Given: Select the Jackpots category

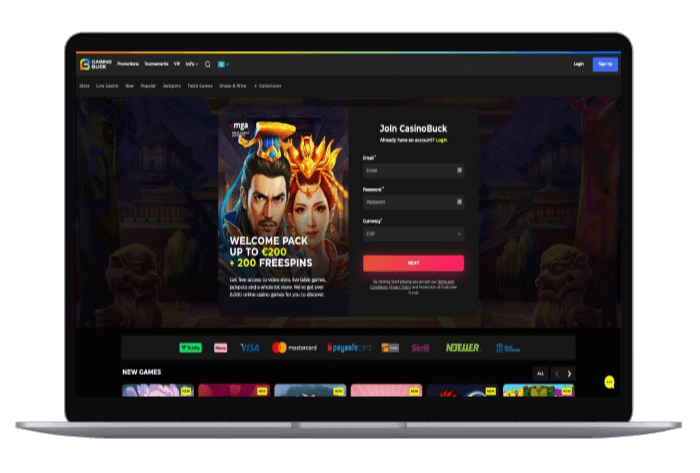Looking at the screenshot, I should pyautogui.click(x=172, y=86).
